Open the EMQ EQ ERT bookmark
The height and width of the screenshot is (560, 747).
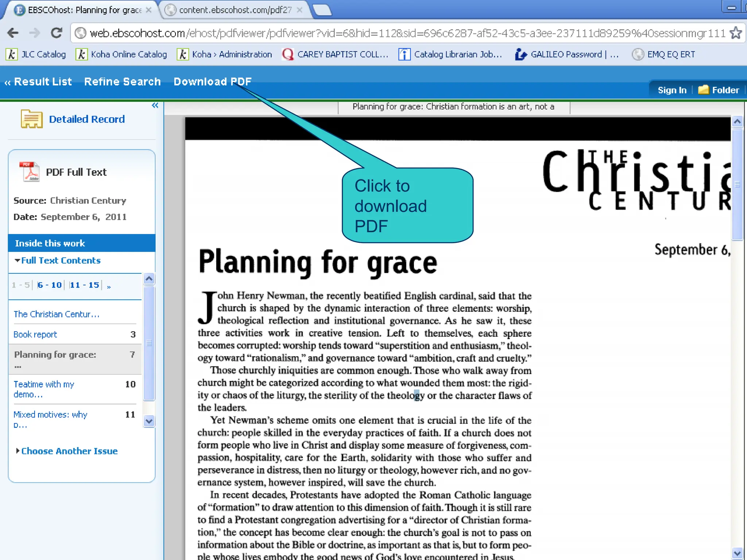[663, 54]
